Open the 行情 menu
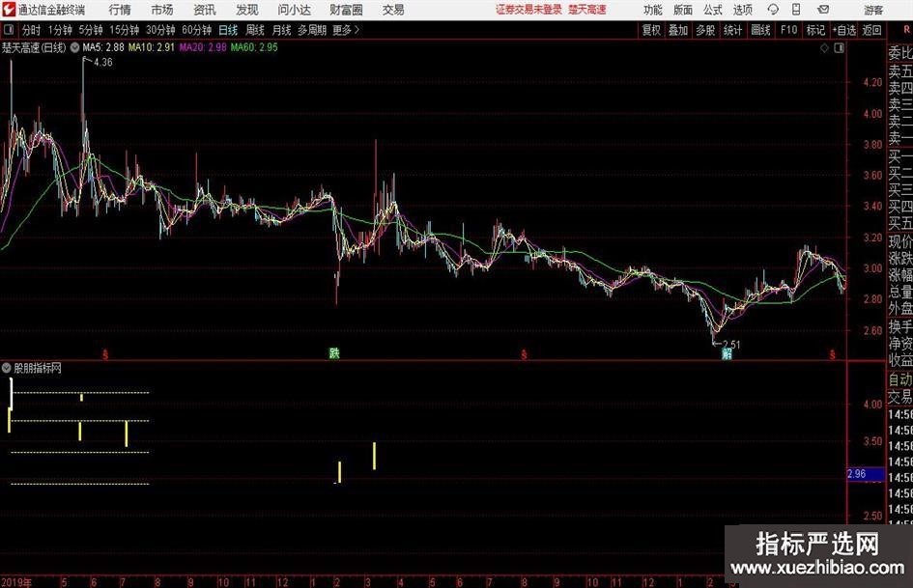 tap(120, 10)
